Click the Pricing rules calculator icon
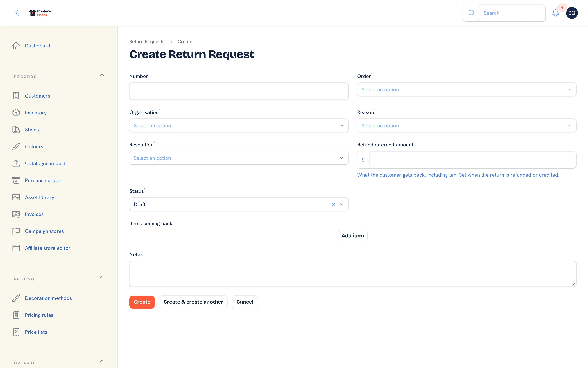The height and width of the screenshot is (368, 588). 16,315
